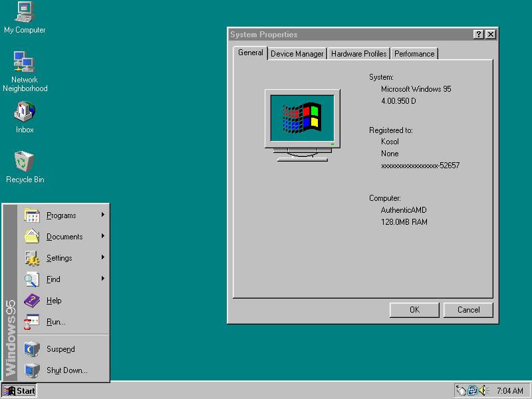Open Programs in the Start menu
Screen dimensions: 532x399
63,215
